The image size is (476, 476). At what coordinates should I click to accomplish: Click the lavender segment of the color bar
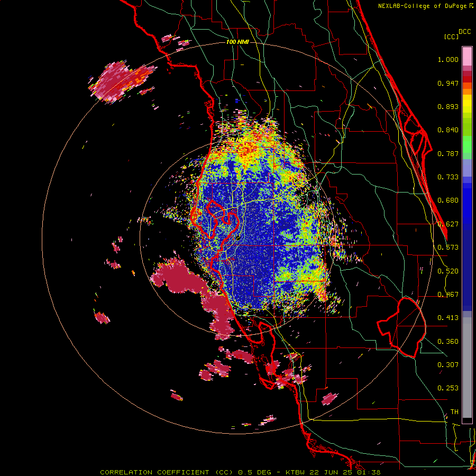[467, 168]
